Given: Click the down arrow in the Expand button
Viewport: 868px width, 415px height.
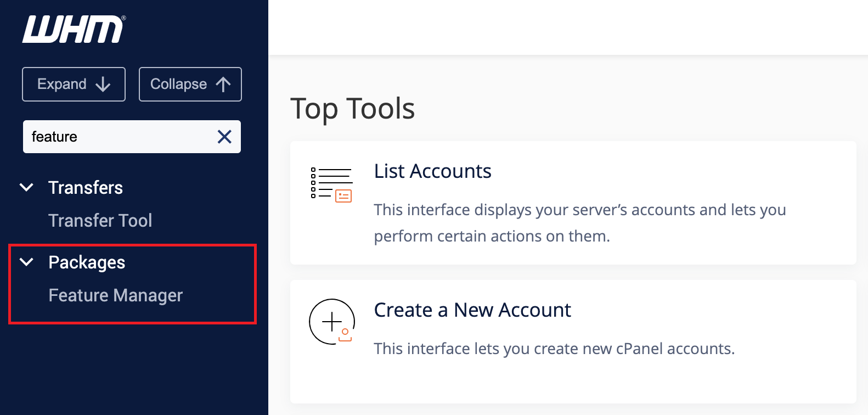Looking at the screenshot, I should [103, 85].
